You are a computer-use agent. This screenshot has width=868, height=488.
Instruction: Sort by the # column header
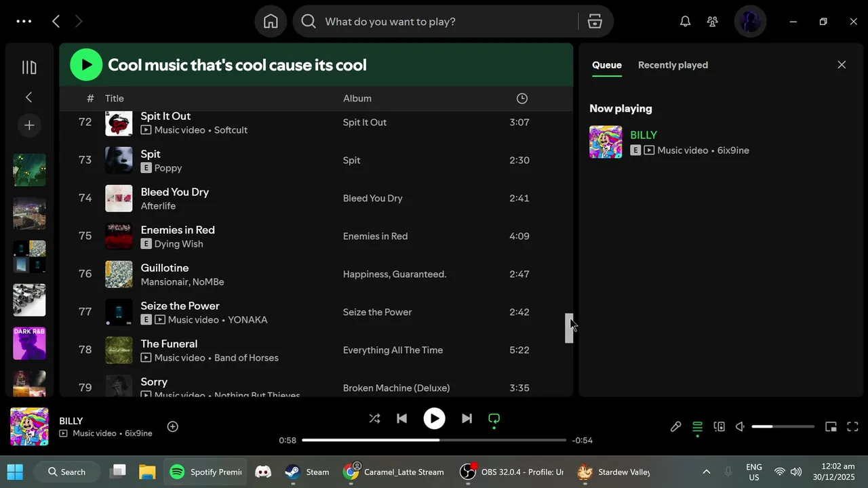tap(90, 98)
